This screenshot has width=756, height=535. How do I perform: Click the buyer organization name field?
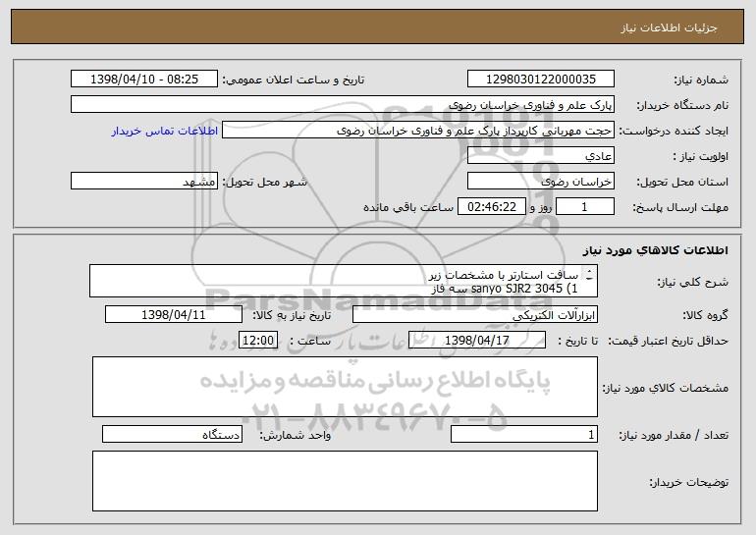(x=343, y=104)
